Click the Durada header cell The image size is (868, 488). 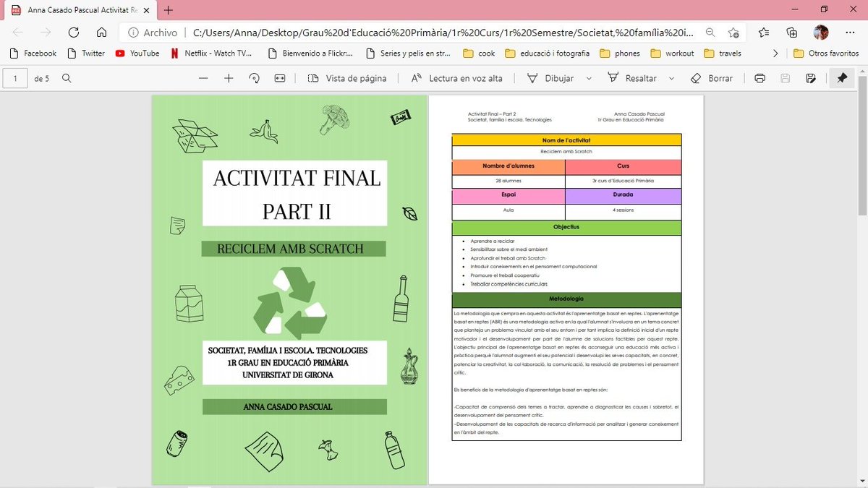[x=624, y=196]
